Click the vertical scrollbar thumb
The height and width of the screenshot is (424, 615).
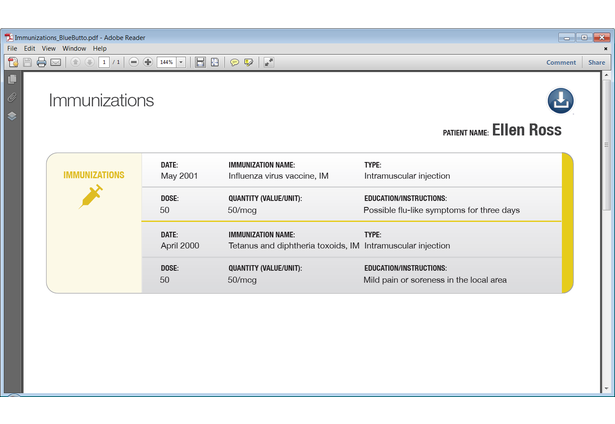[x=606, y=145]
